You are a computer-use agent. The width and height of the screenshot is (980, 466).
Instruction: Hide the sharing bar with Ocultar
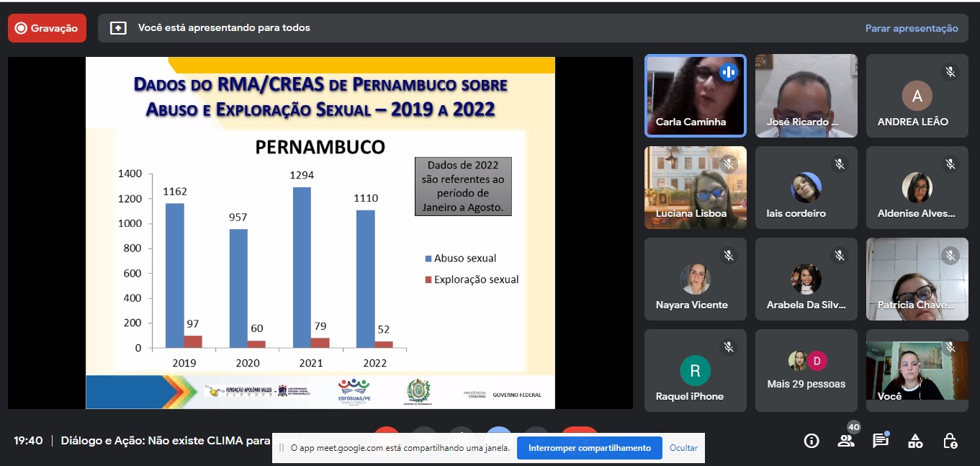coord(683,448)
